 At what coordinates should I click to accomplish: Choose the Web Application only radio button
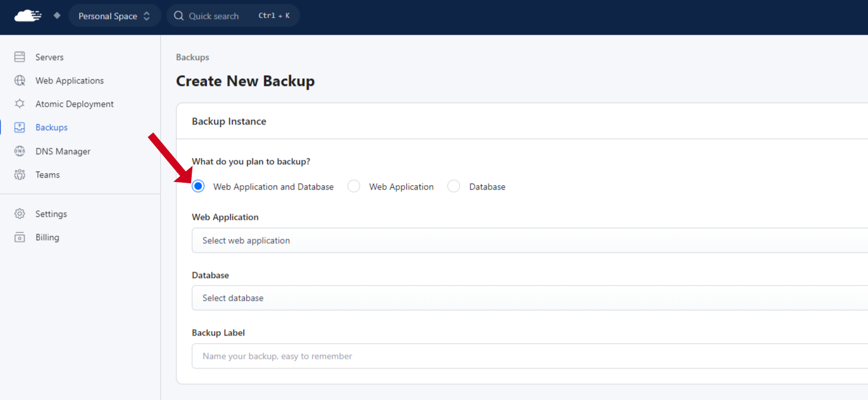pos(354,186)
